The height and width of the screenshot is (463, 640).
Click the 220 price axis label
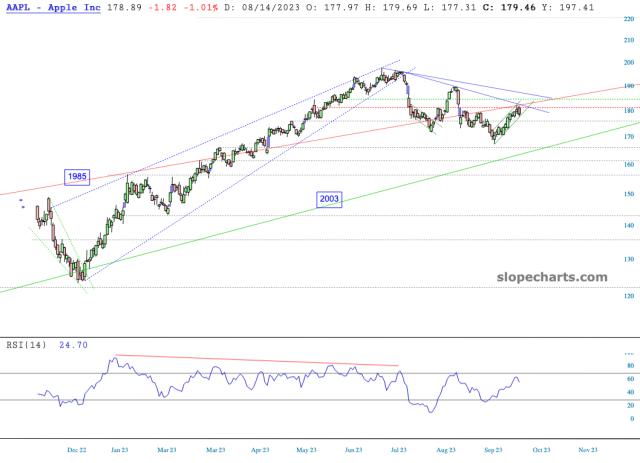629,19
